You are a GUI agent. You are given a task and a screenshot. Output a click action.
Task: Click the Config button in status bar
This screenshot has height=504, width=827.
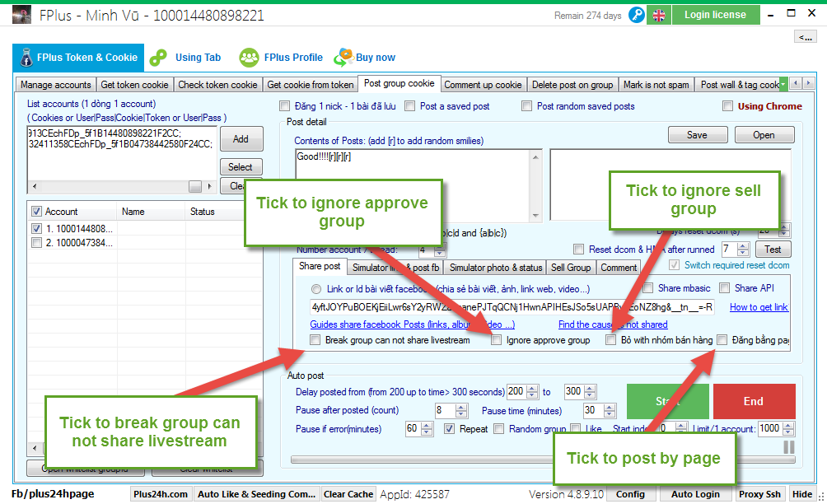(630, 494)
